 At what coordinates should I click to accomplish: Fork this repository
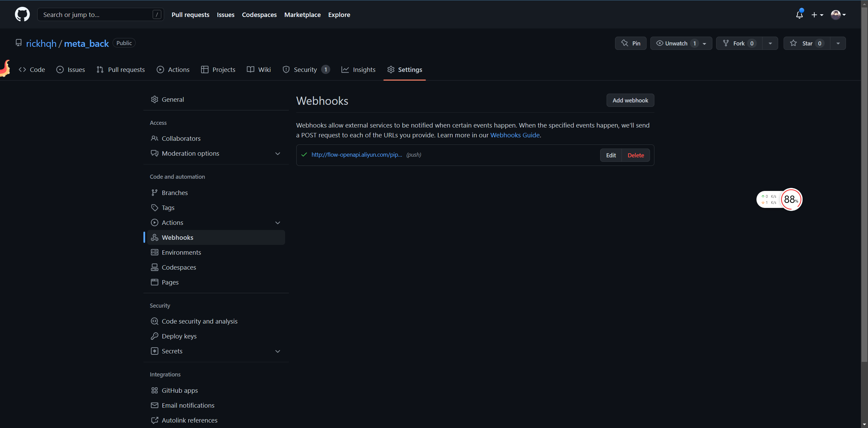pyautogui.click(x=739, y=43)
